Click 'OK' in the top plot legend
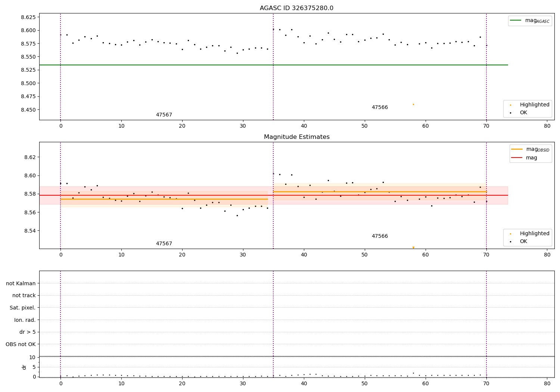The height and width of the screenshot is (392, 560). pyautogui.click(x=523, y=112)
